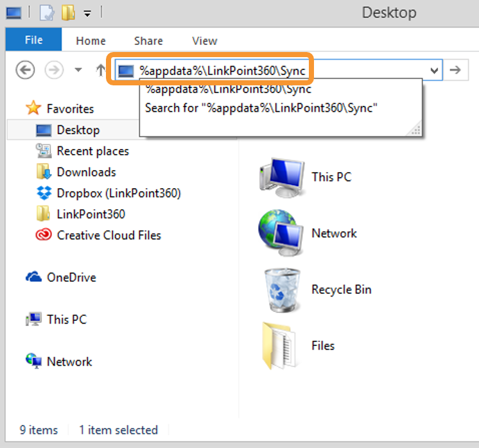
Task: Expand the address bar history chevron
Action: (x=434, y=71)
